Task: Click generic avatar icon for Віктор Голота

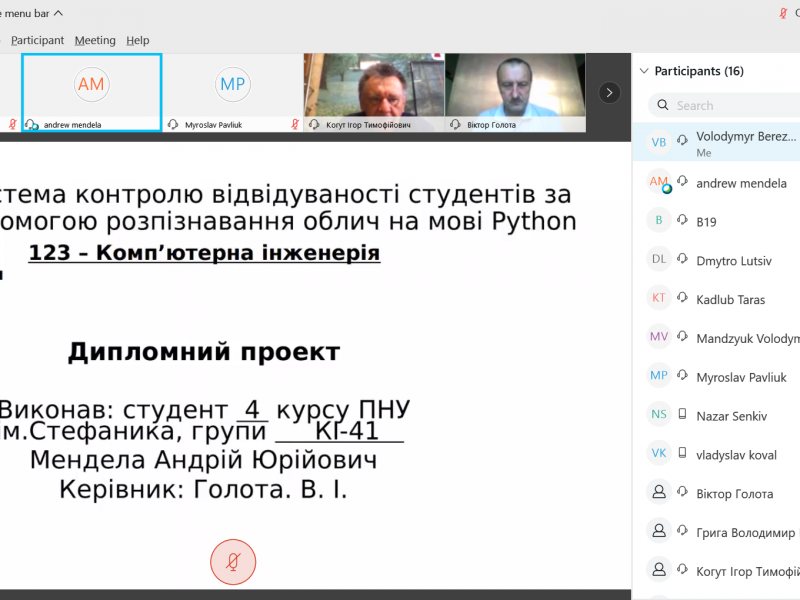Action: click(659, 493)
